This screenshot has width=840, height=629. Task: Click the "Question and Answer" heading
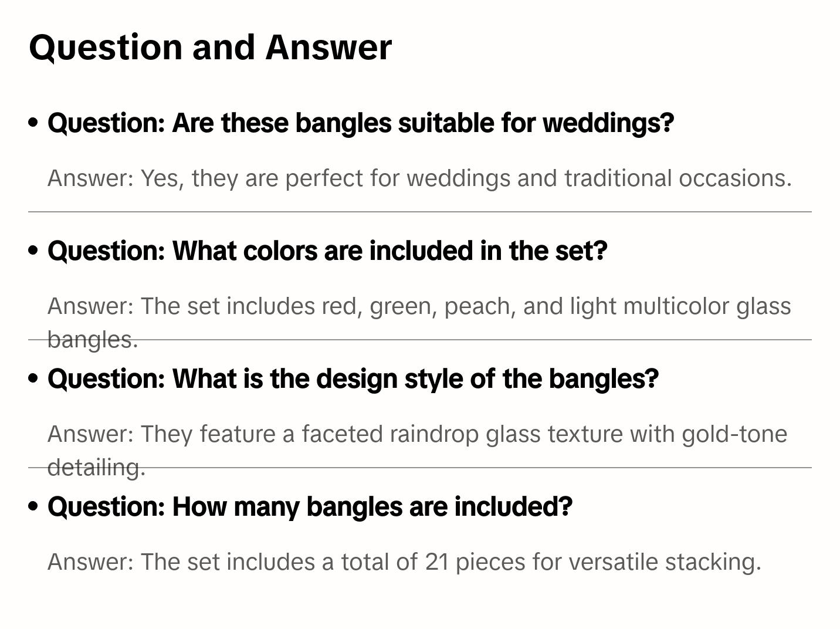pos(210,47)
